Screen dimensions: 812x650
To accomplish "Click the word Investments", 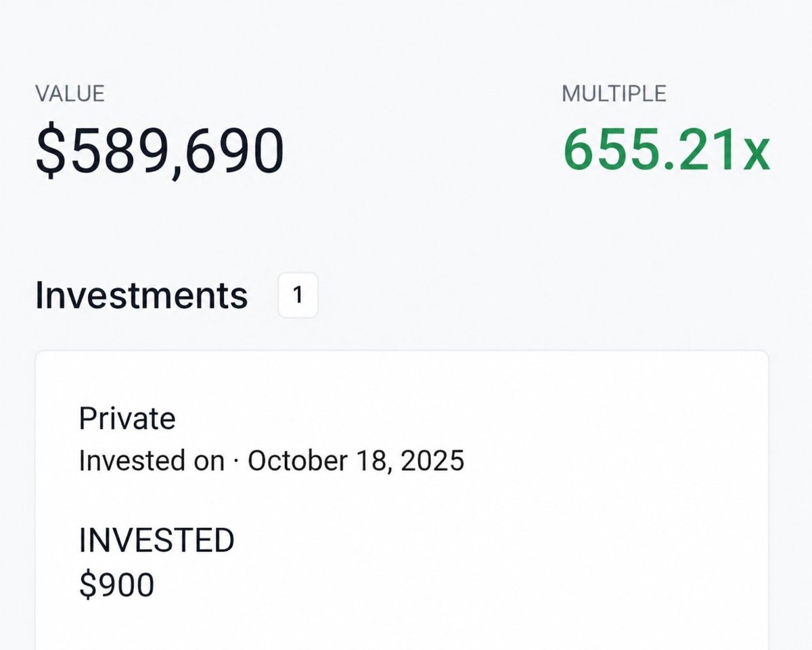I will 141,296.
